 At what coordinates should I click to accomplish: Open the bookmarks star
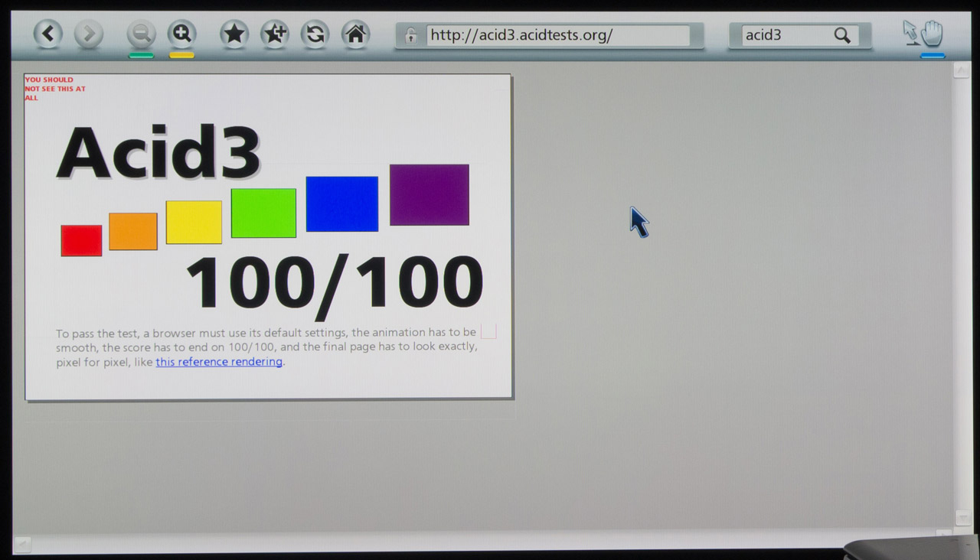(x=234, y=34)
